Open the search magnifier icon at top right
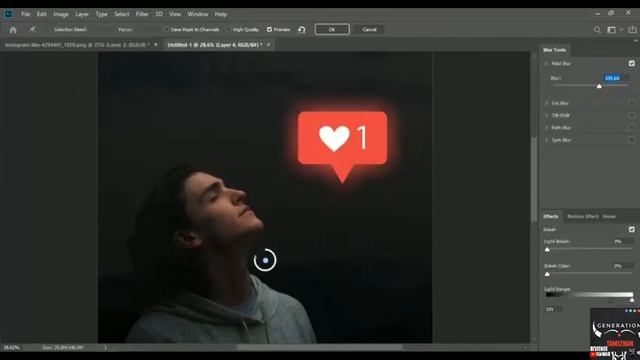 pyautogui.click(x=597, y=30)
